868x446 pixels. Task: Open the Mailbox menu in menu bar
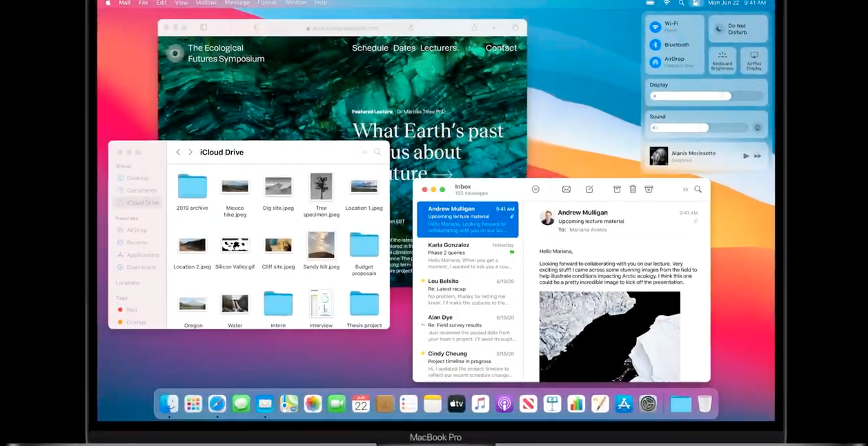[x=206, y=3]
